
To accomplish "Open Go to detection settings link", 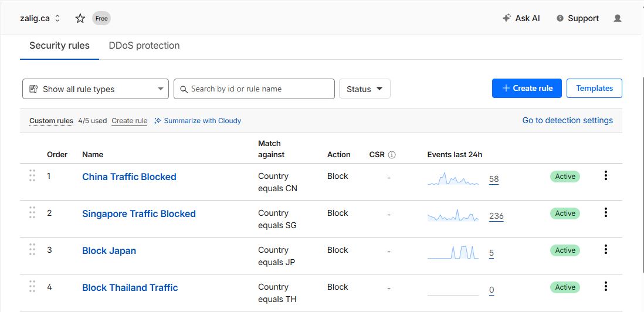I will pyautogui.click(x=567, y=120).
